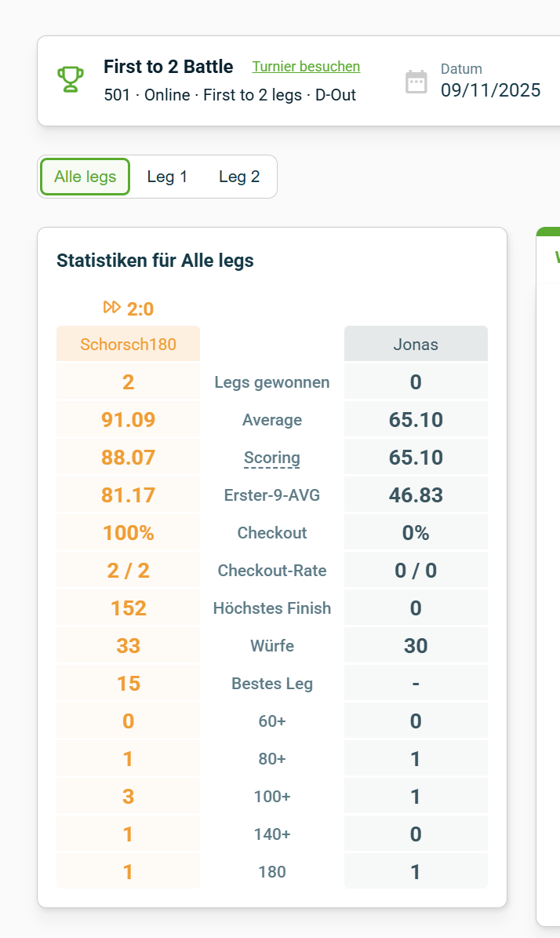Click Schorsch180's 152 highest finish value

[x=129, y=608]
